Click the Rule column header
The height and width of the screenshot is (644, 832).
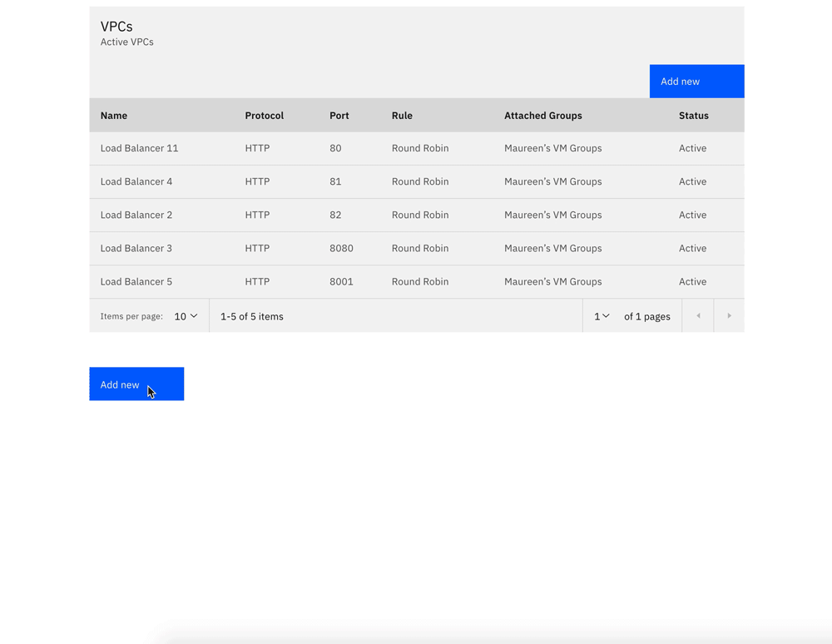[402, 115]
